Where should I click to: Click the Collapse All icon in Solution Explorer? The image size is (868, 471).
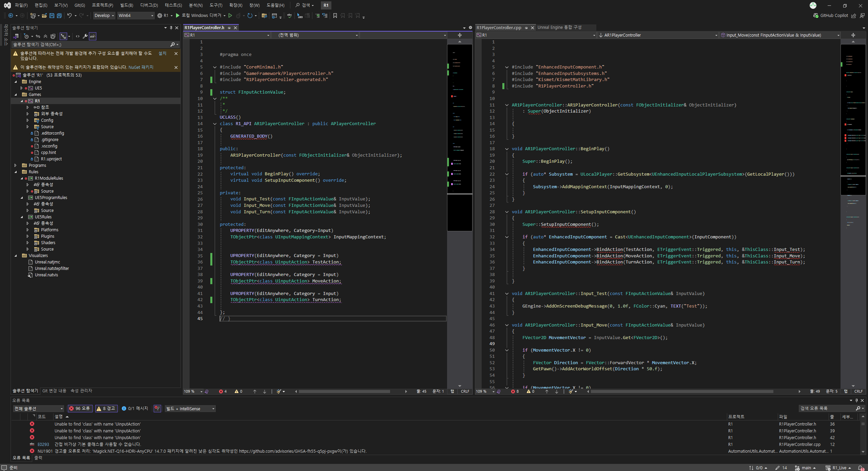(x=45, y=36)
